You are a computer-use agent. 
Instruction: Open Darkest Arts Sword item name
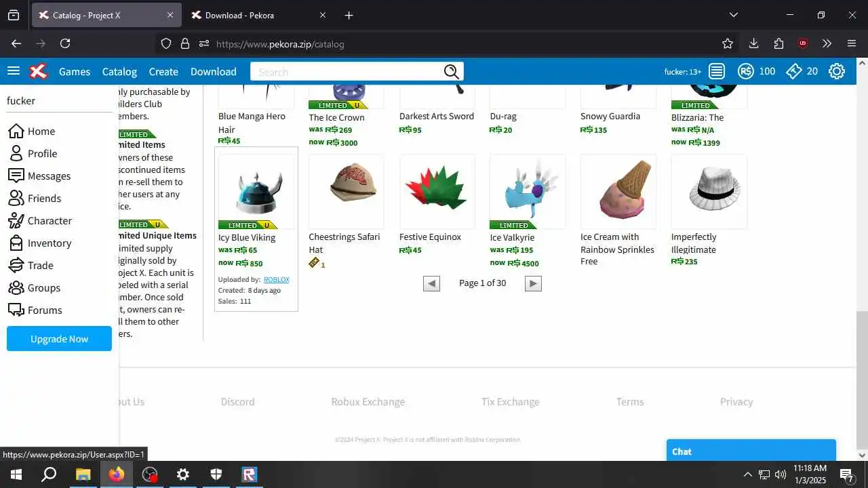437,116
